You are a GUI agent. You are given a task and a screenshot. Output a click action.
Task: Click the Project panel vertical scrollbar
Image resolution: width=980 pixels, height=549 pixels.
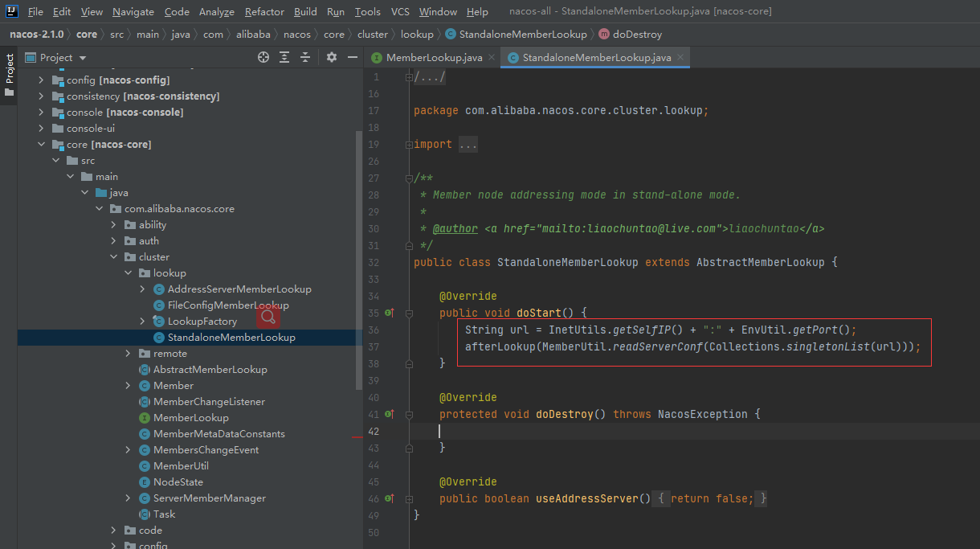358,261
